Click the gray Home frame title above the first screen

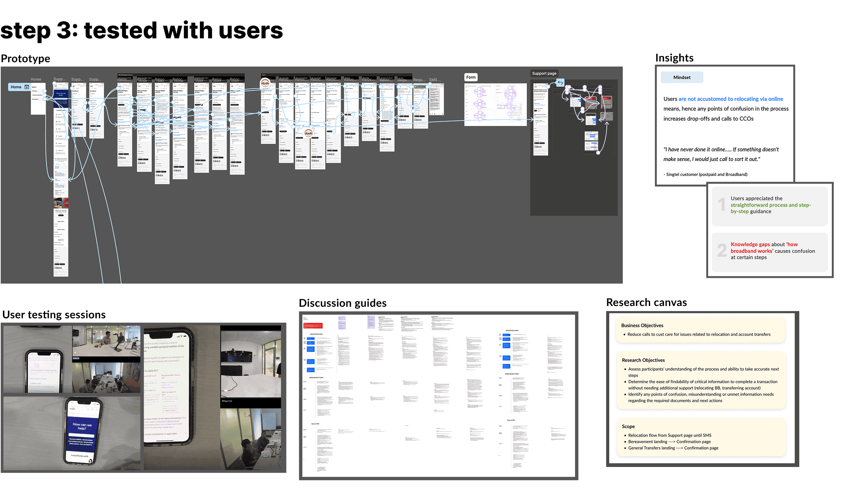[x=36, y=80]
